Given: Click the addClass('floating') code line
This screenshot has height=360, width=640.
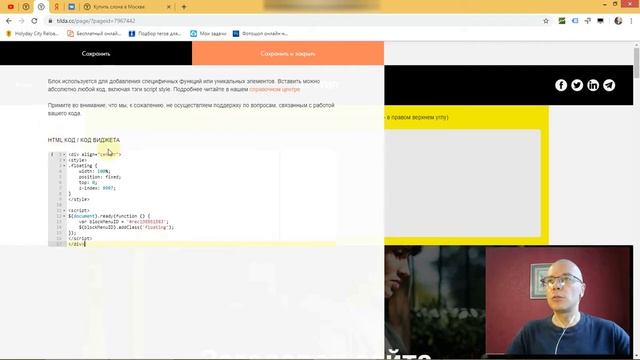Looking at the screenshot, I should click(126, 227).
